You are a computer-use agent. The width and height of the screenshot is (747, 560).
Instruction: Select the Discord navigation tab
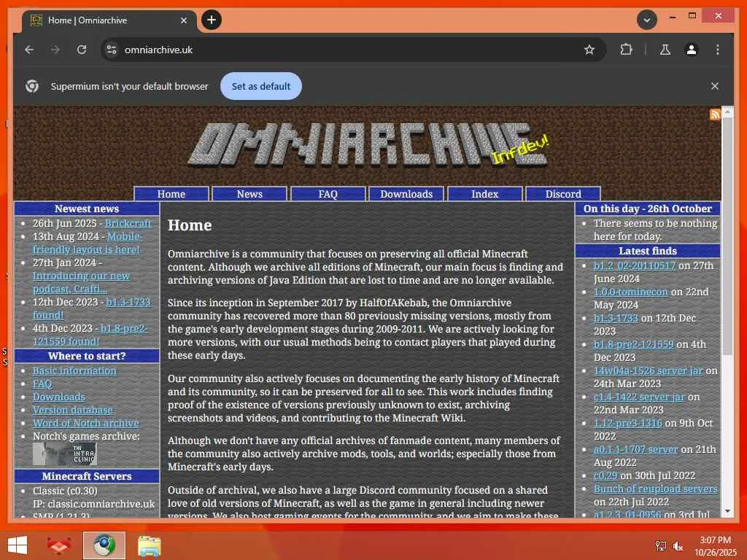pos(563,194)
